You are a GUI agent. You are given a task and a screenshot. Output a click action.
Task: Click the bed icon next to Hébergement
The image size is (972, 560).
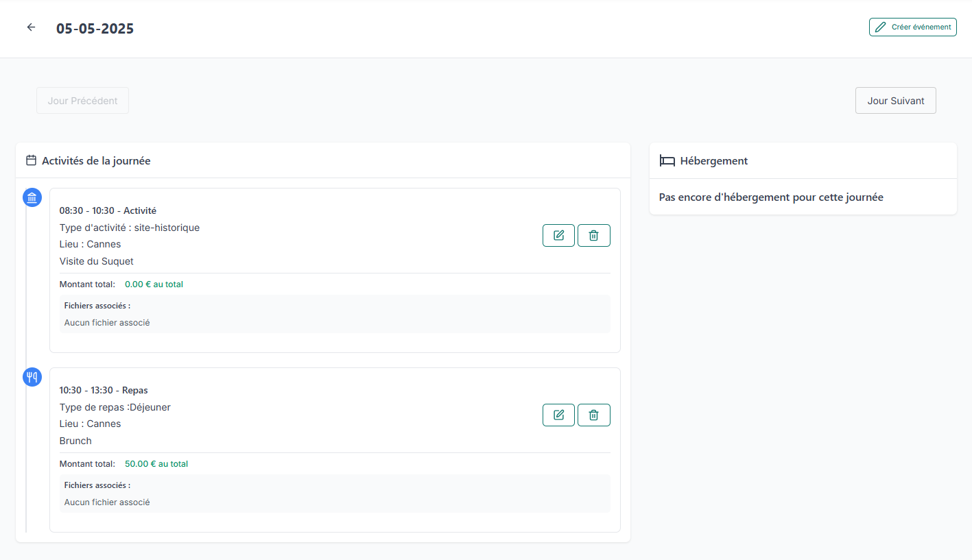click(667, 160)
